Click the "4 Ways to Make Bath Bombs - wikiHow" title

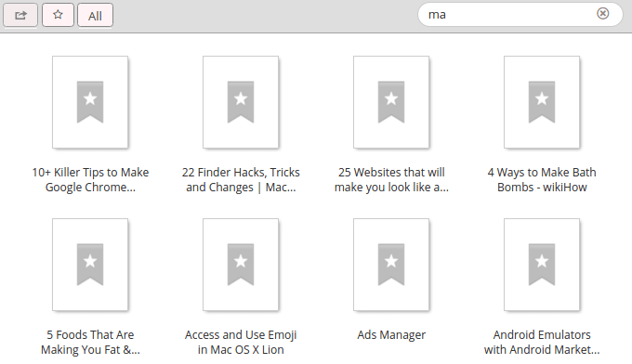point(542,179)
